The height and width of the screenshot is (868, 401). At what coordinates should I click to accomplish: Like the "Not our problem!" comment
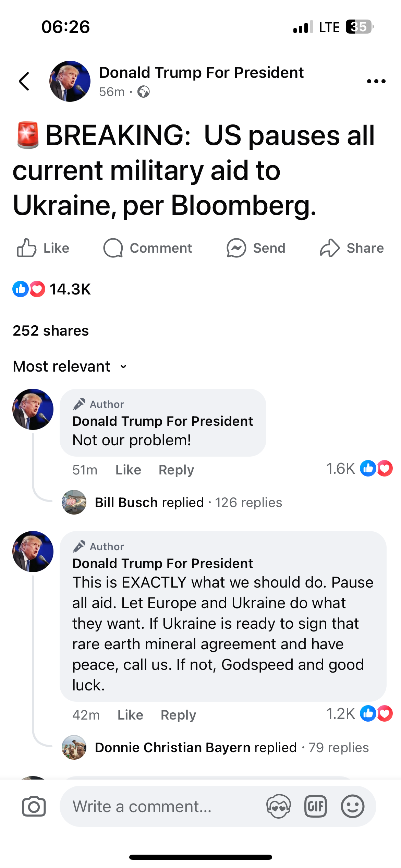[x=128, y=470]
